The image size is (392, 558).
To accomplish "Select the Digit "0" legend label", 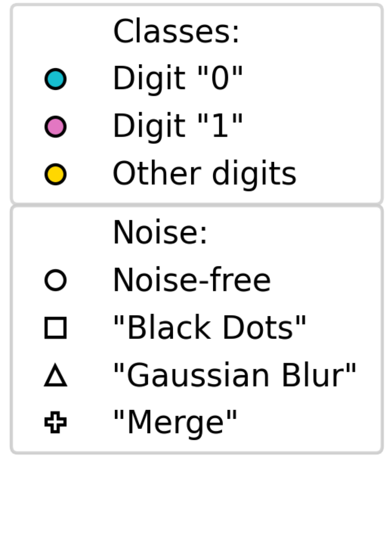I will [178, 78].
